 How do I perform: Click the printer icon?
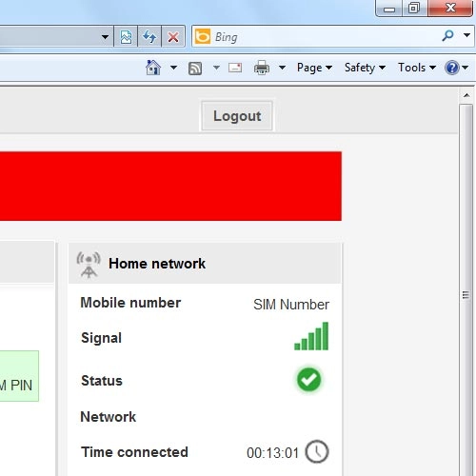click(262, 68)
